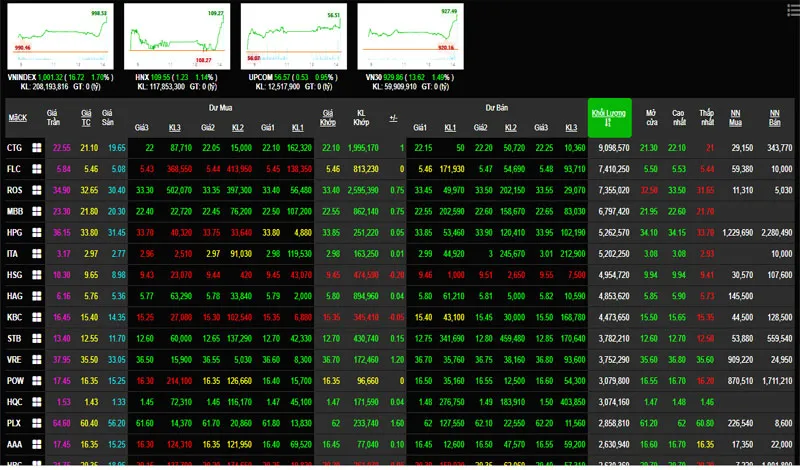800x470 pixels.
Task: Click the Thấp nhất column header
Action: (707, 118)
